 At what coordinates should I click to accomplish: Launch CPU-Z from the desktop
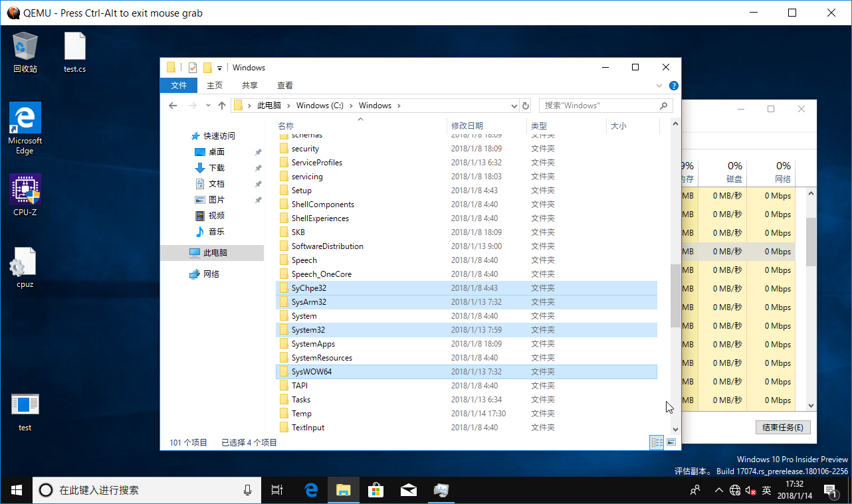point(25,188)
